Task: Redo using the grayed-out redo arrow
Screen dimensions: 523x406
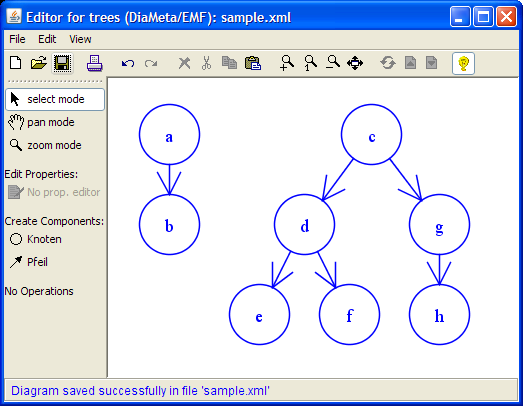Action: click(151, 63)
